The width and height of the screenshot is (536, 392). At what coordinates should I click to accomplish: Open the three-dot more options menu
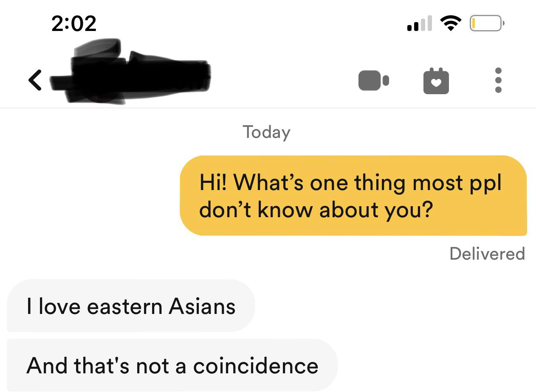[x=499, y=80]
